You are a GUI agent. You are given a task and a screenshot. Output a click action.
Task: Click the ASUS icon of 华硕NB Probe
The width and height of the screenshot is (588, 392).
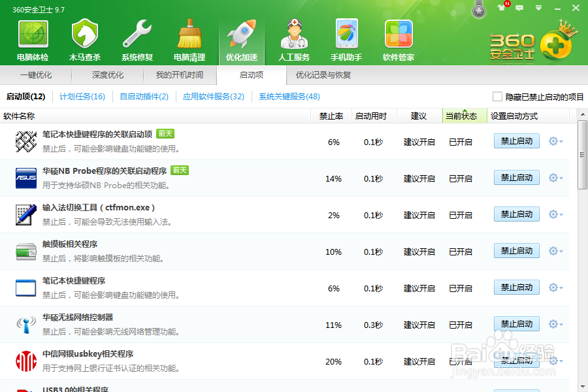[x=26, y=178]
